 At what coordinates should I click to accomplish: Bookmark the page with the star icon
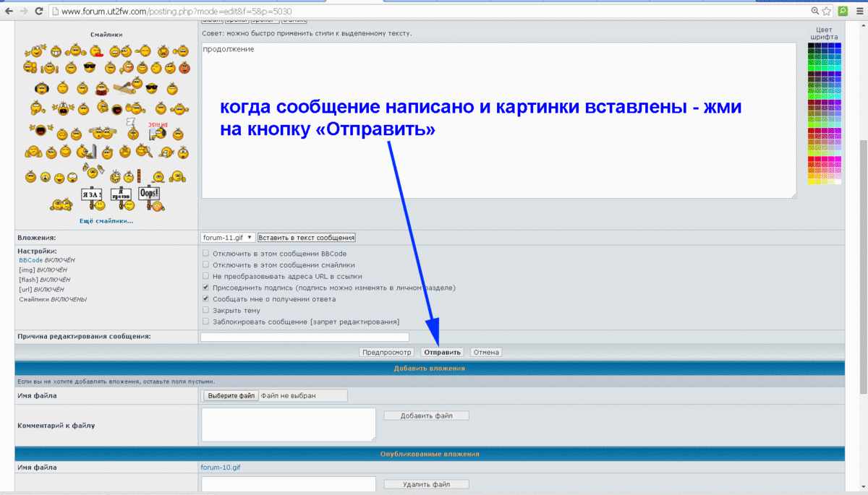826,11
